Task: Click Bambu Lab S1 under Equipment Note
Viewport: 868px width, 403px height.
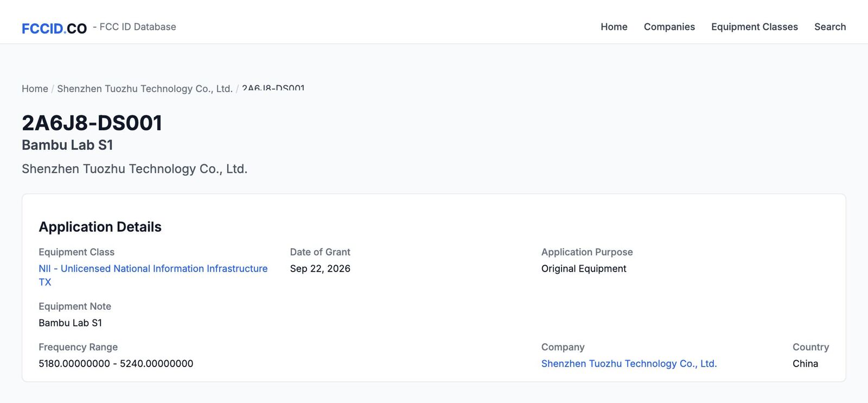Action: pyautogui.click(x=70, y=323)
